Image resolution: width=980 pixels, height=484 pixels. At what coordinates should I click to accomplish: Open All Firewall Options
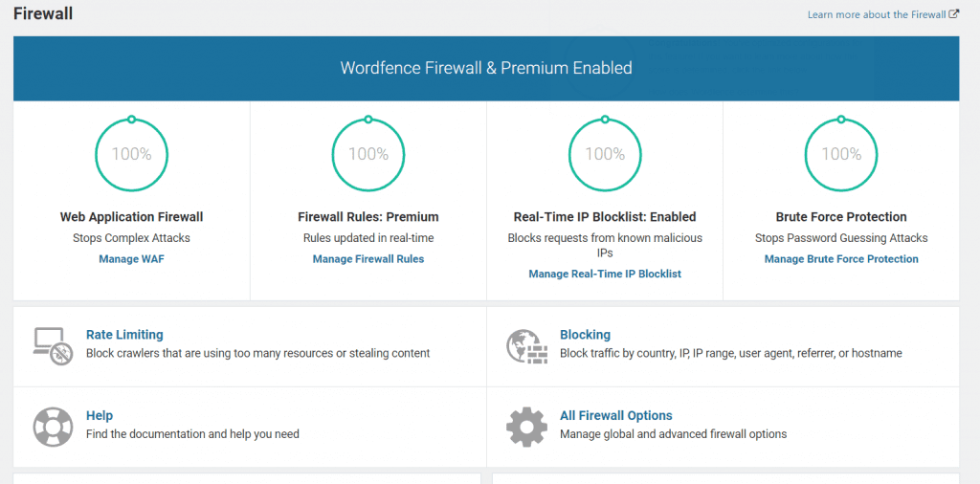[x=615, y=416]
